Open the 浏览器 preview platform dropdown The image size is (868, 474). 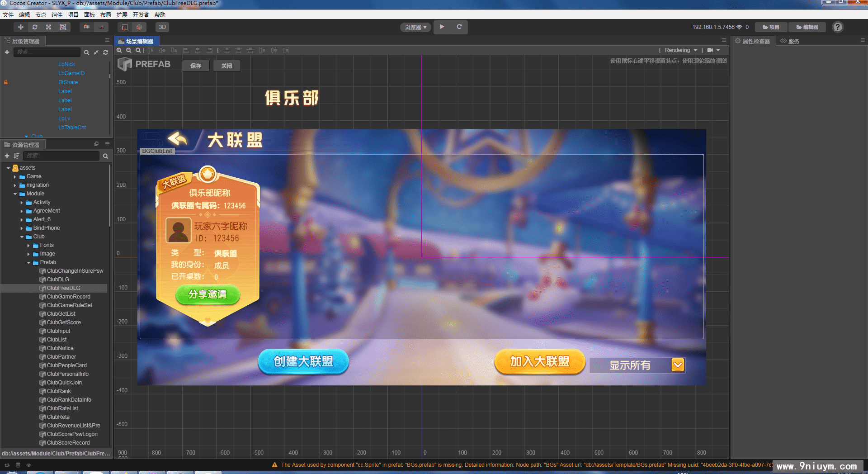click(x=415, y=27)
